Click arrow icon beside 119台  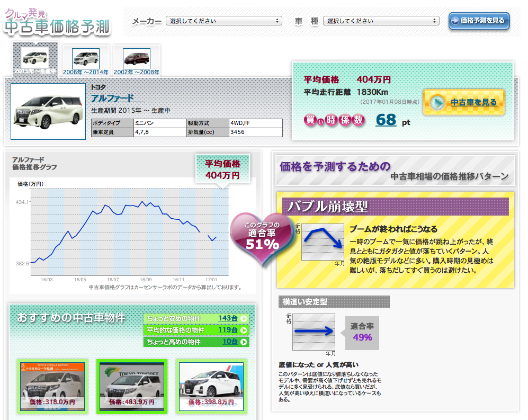click(x=244, y=330)
